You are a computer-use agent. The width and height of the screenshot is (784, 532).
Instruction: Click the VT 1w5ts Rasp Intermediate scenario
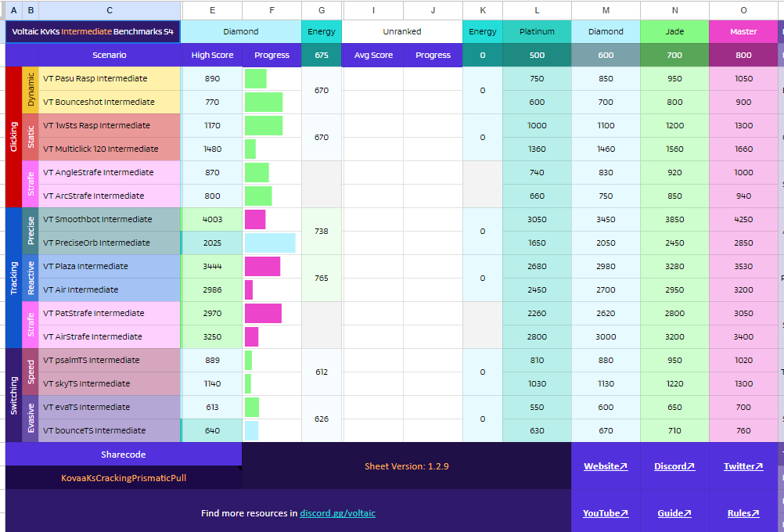(110, 125)
